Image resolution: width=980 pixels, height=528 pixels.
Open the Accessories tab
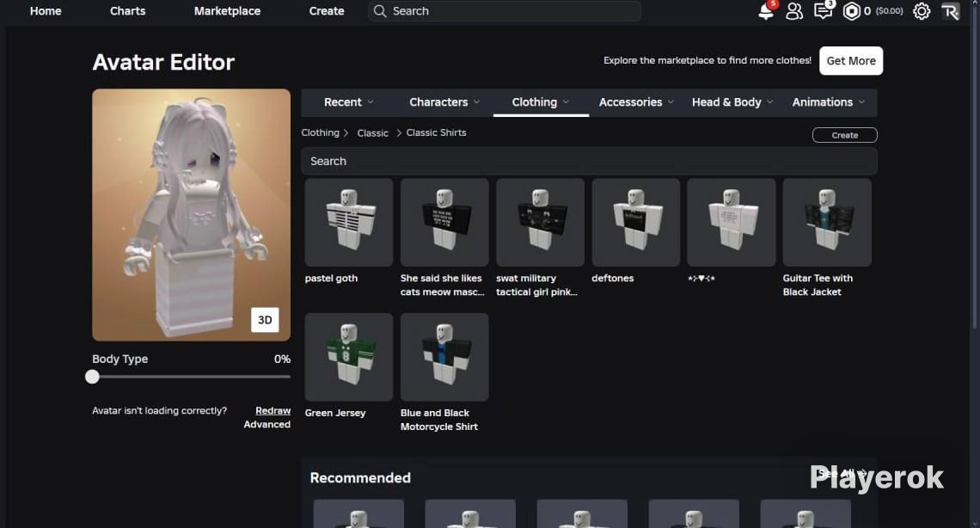pyautogui.click(x=630, y=101)
